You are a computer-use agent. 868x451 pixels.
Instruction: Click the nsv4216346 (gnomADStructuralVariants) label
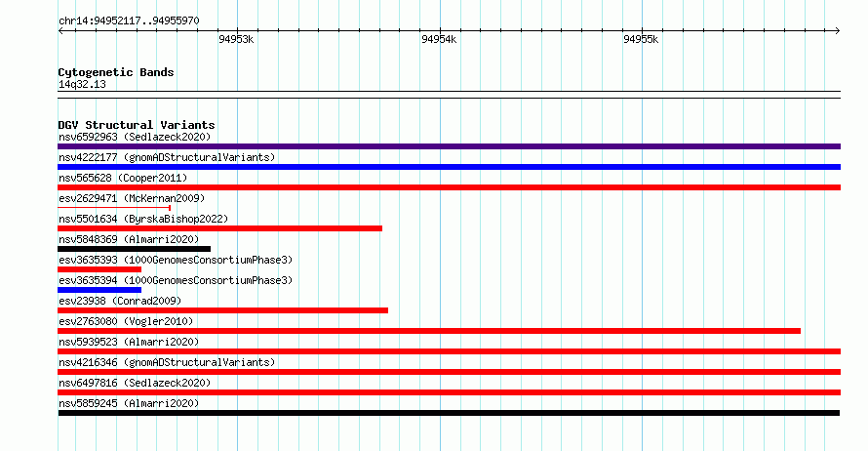(x=167, y=362)
